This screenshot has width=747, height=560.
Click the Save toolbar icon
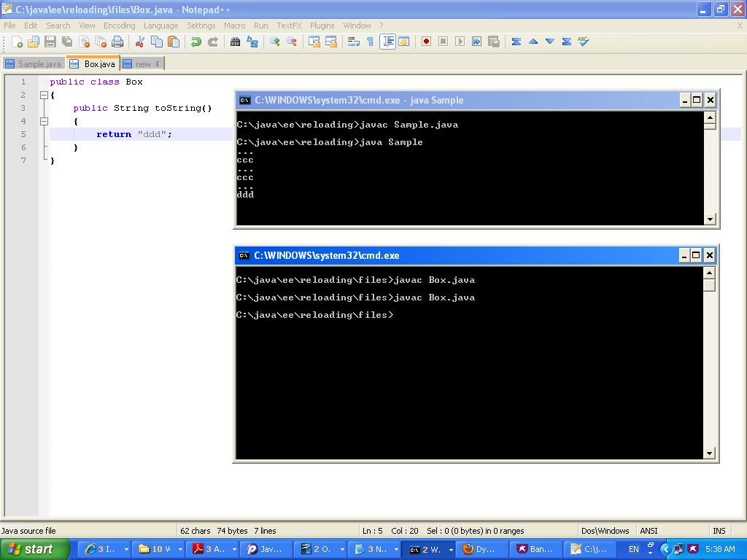[x=50, y=42]
